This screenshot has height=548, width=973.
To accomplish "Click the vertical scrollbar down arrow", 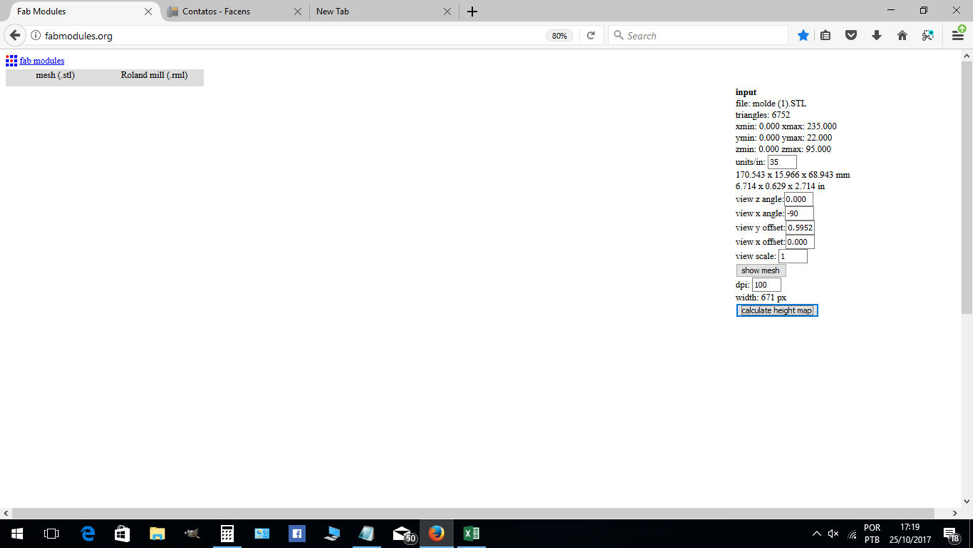I will point(966,501).
